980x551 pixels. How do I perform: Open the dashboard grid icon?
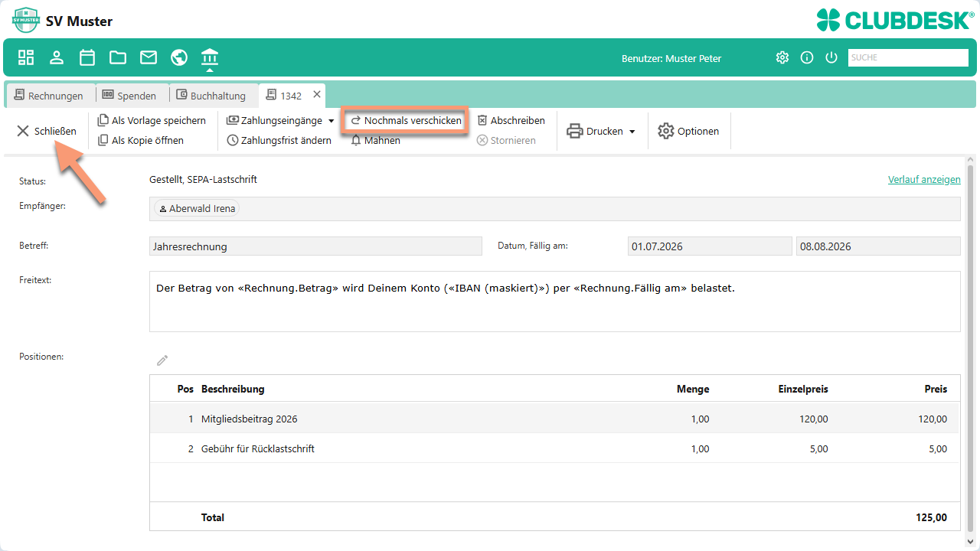pos(26,57)
